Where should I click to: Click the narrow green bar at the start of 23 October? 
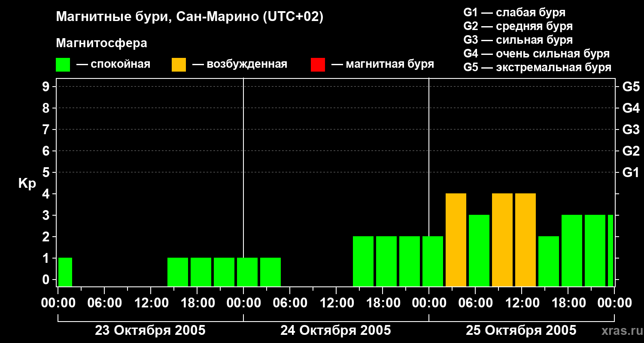(x=65, y=272)
